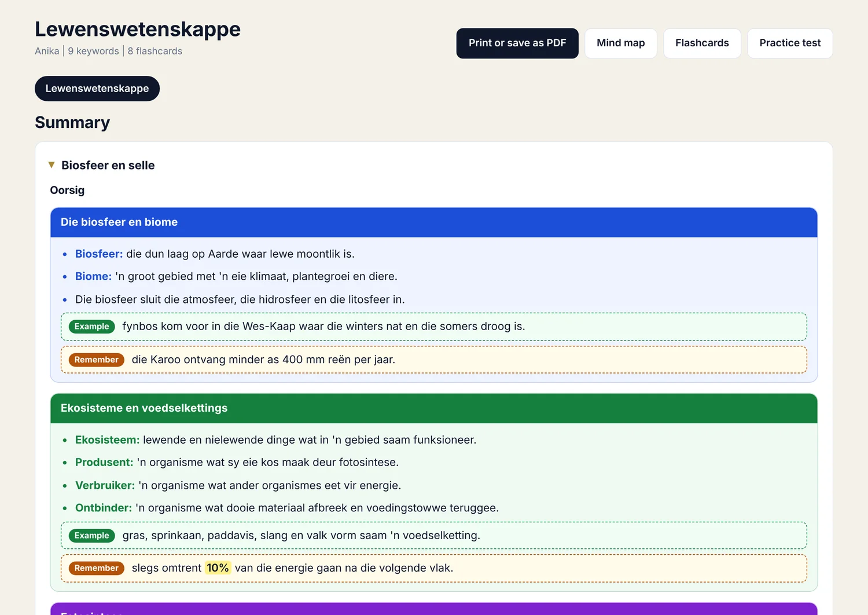Screen dimensions: 868x615
Task: Click the Ekosisteme en voedselkettings card header
Action: coord(434,408)
